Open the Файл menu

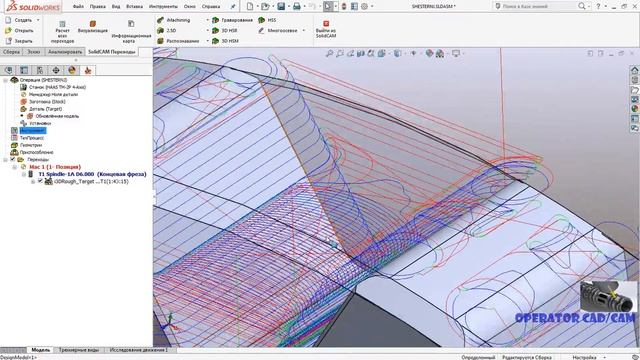(x=78, y=7)
